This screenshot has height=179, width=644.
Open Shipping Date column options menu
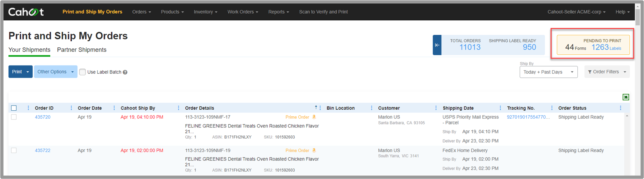[500, 108]
